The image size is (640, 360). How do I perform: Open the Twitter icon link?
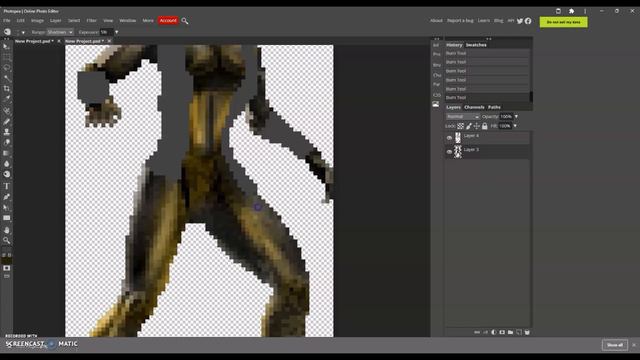[520, 21]
